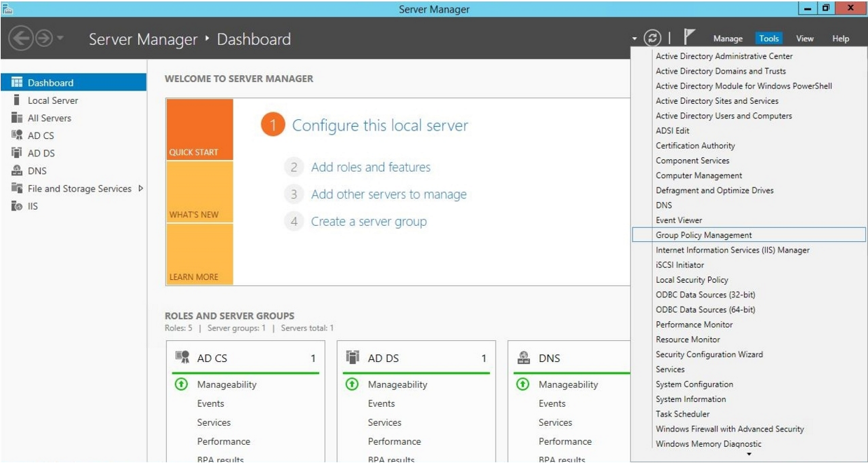Click Events under AD CS tile
The height and width of the screenshot is (463, 868).
(x=210, y=403)
